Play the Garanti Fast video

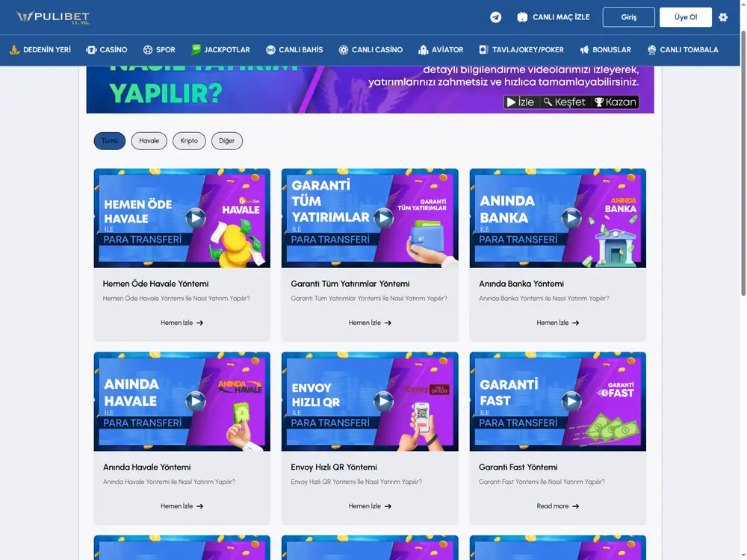point(571,402)
